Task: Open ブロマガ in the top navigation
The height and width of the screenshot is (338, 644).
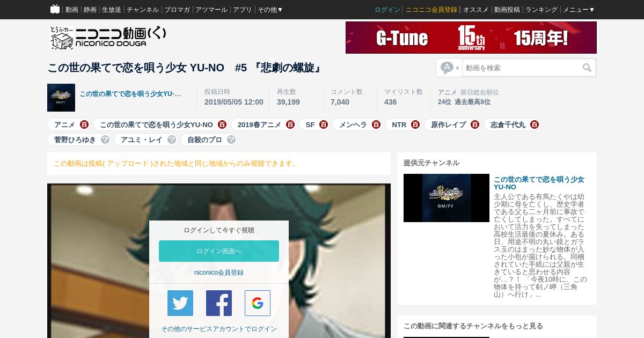Action: click(177, 10)
